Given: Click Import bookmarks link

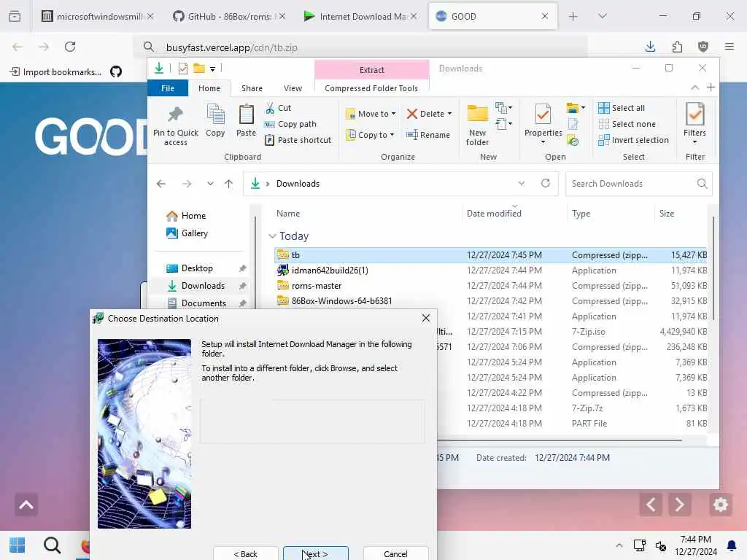Looking at the screenshot, I should [x=56, y=72].
